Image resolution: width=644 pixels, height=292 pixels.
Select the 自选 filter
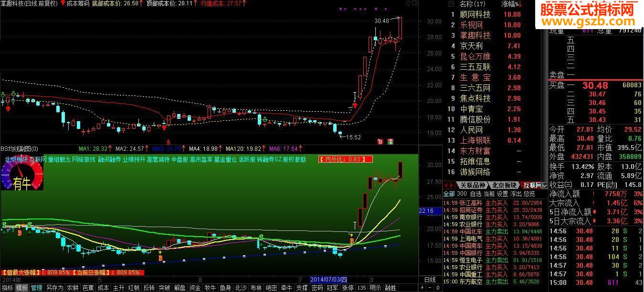tap(475, 194)
